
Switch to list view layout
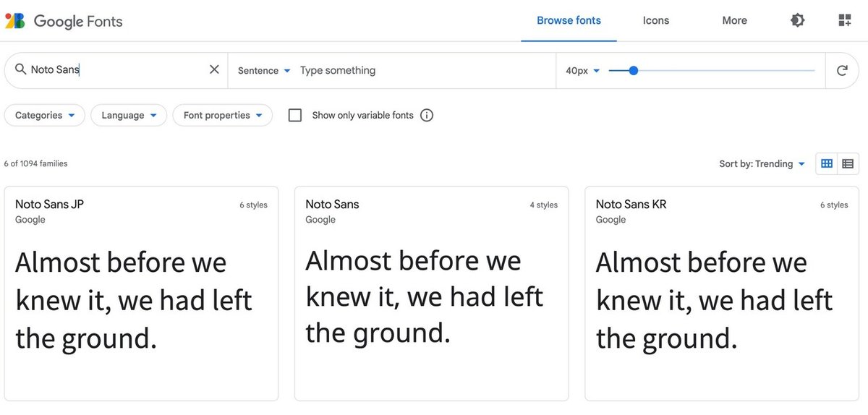(x=848, y=164)
